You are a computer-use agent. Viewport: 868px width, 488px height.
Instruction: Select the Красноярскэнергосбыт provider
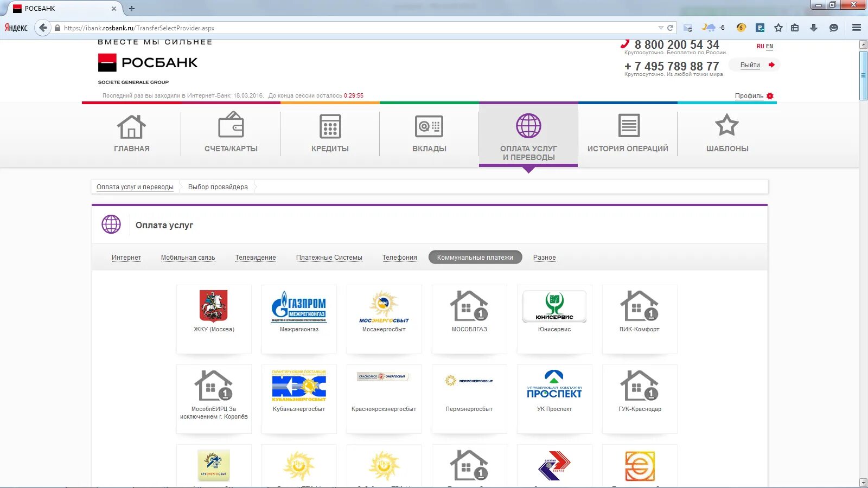pos(384,399)
